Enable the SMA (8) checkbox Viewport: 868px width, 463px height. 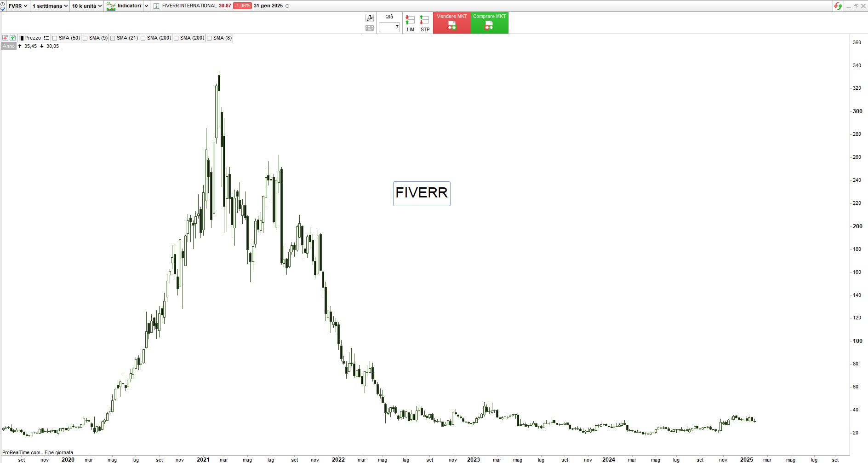tap(209, 38)
